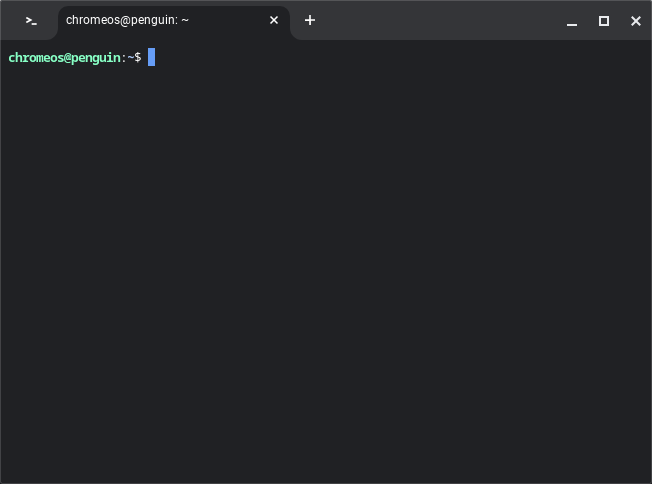Click the dollar sign prompt symbol

(138, 58)
